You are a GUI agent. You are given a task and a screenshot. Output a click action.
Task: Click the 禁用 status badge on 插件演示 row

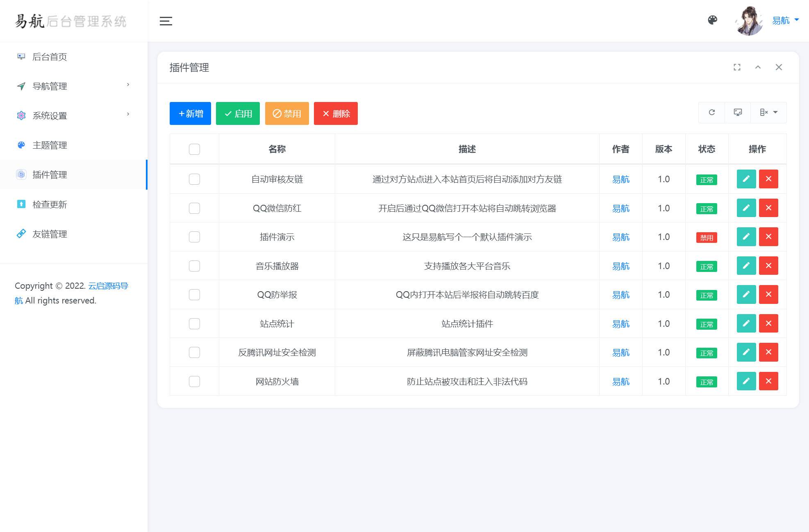pos(707,237)
